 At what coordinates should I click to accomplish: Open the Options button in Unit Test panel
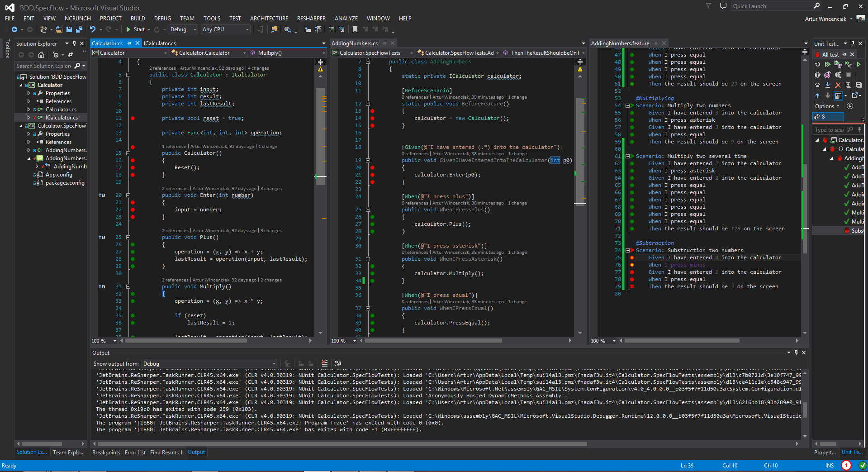click(x=826, y=106)
